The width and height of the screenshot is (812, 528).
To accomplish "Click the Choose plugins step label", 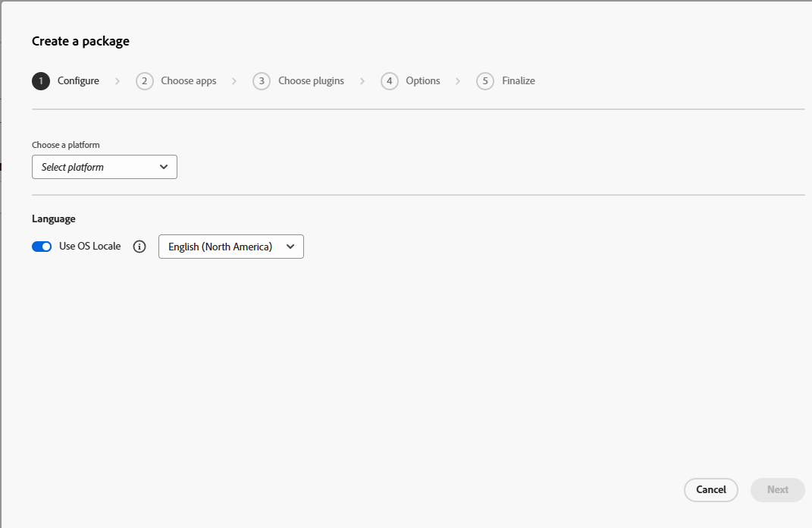I will (x=311, y=80).
